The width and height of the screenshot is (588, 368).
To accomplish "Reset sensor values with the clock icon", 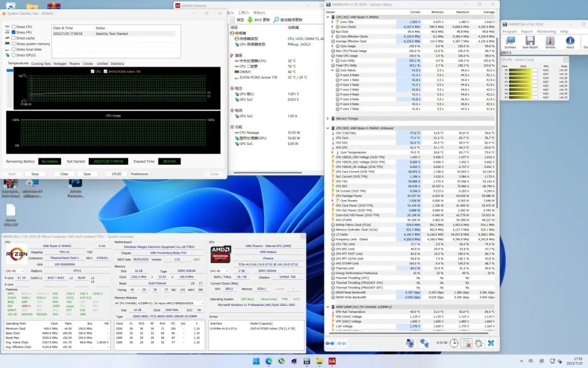I will click(x=454, y=343).
